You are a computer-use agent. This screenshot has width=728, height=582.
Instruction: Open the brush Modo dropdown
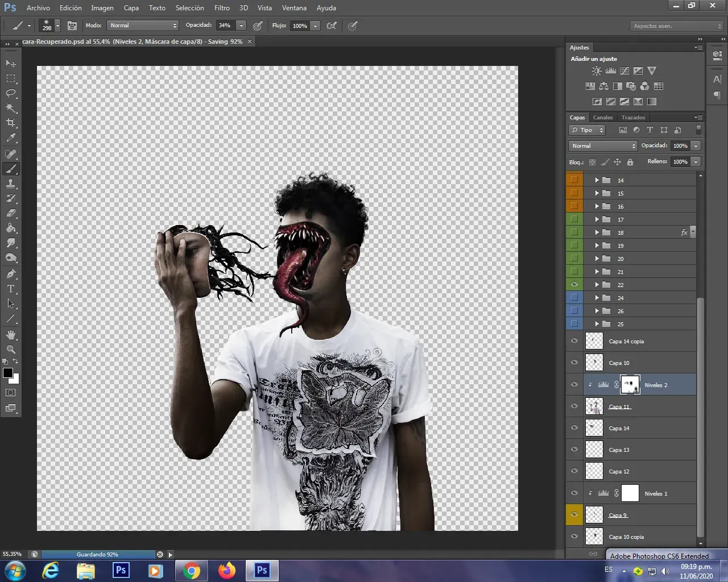(143, 26)
